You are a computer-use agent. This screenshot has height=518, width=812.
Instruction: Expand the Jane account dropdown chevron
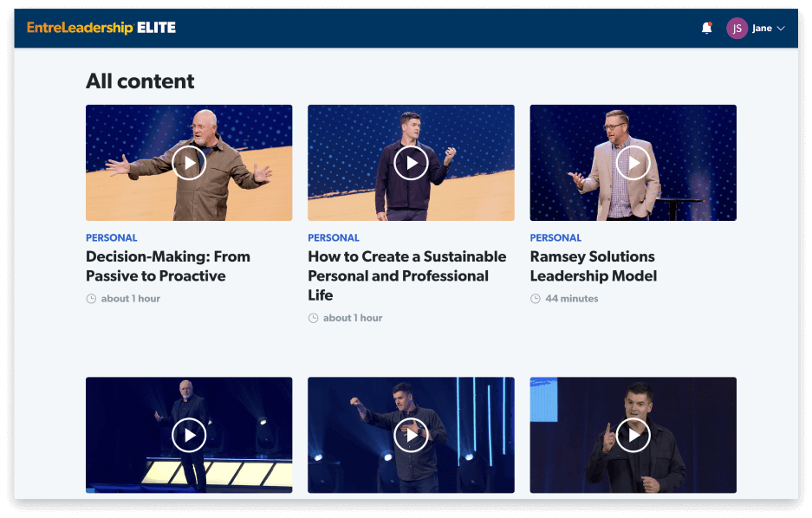click(781, 29)
